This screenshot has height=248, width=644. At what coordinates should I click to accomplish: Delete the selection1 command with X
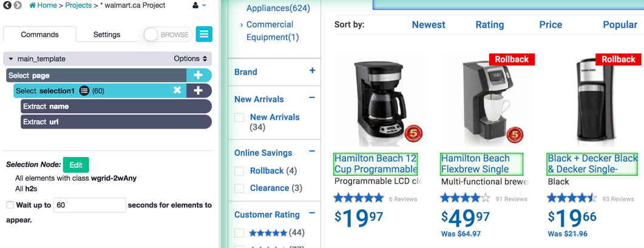point(177,90)
